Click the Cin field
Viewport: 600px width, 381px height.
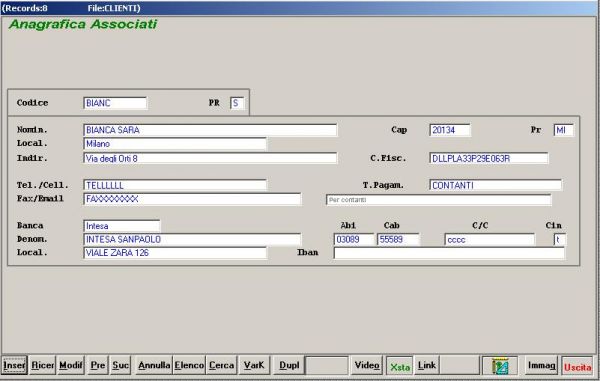[560, 239]
